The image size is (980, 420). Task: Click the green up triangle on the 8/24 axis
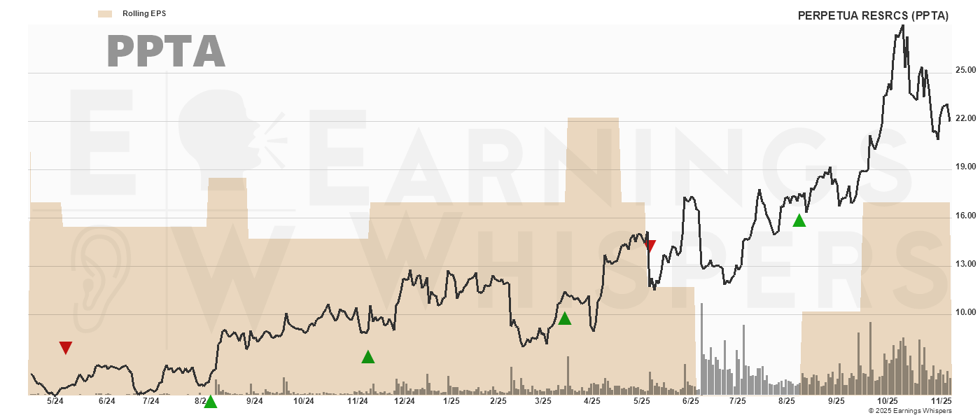(x=210, y=401)
